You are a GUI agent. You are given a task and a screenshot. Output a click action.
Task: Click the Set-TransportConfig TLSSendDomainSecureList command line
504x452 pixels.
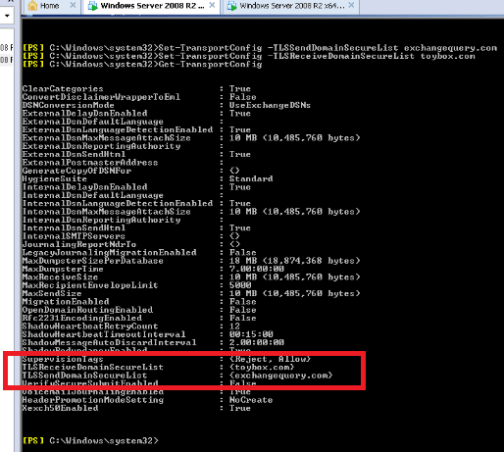tap(260, 48)
